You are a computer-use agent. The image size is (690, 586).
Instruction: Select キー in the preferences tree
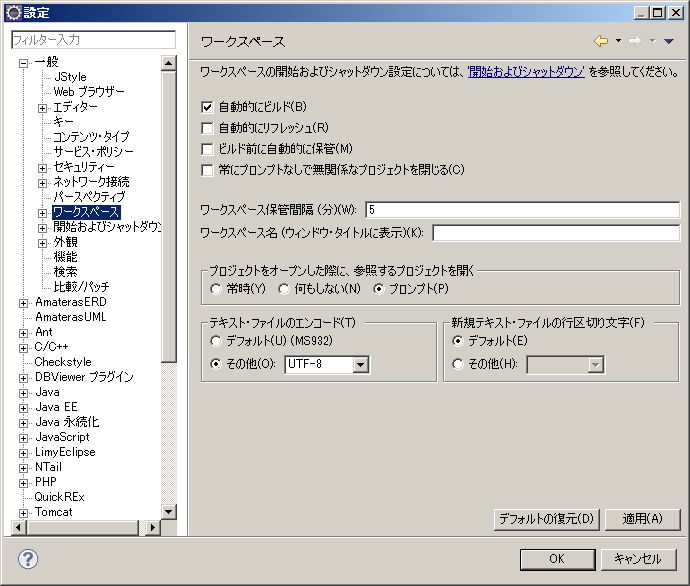click(63, 122)
